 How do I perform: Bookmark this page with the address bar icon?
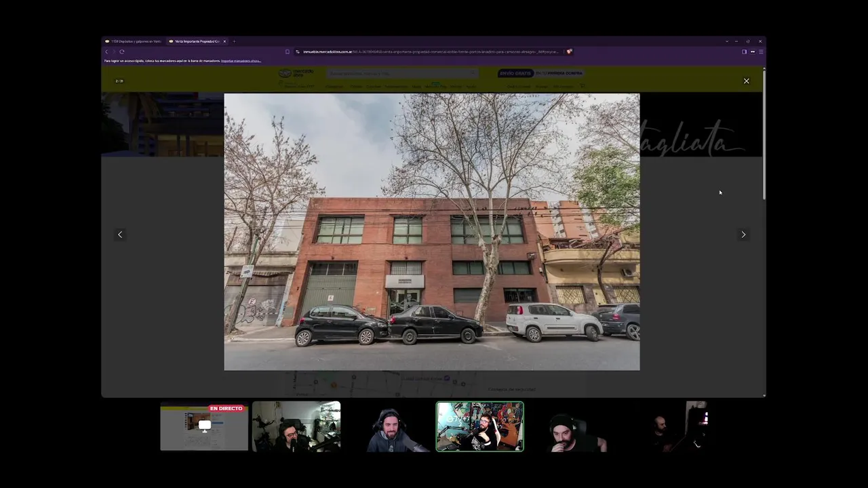pos(288,52)
